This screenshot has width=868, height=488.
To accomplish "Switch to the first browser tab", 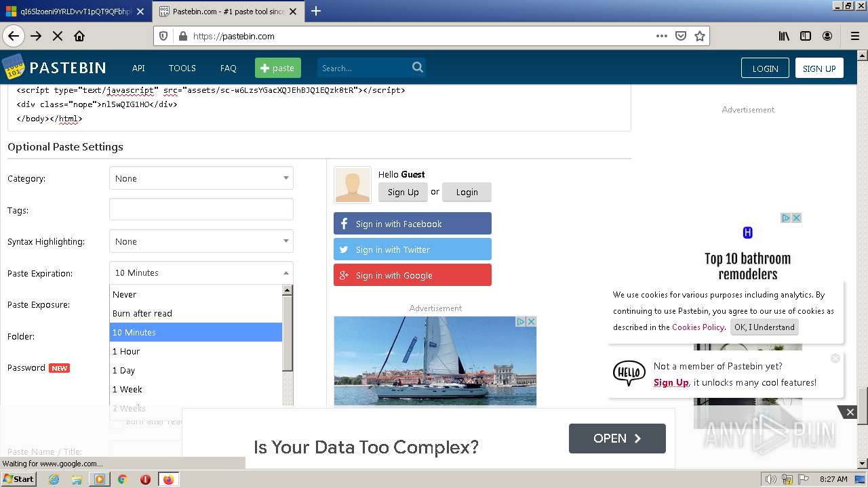I will (75, 11).
